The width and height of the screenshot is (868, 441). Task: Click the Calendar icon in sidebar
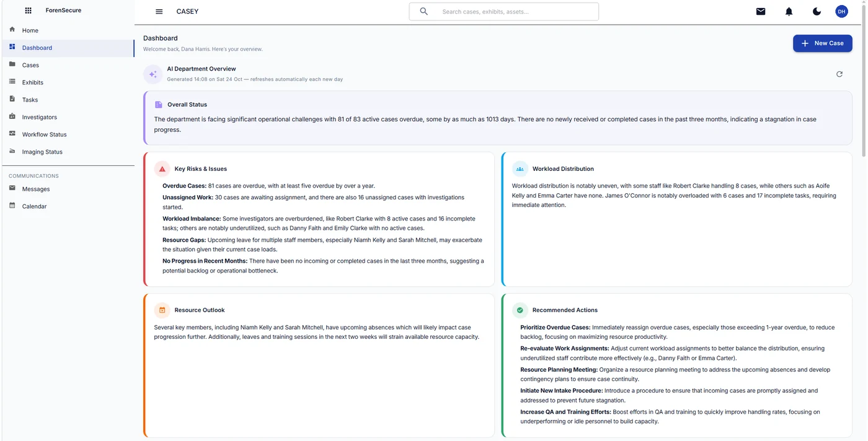[x=12, y=206]
